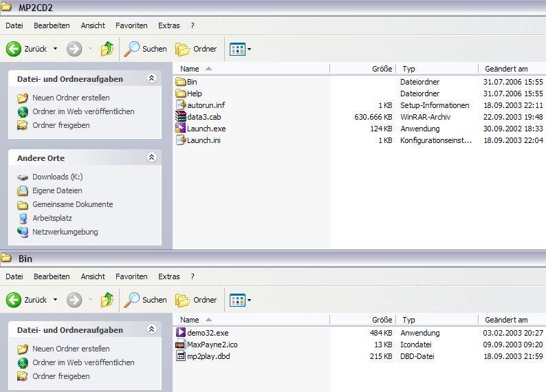Collapse Datei- und Ordneraufgaben panel in Bin window

click(151, 329)
